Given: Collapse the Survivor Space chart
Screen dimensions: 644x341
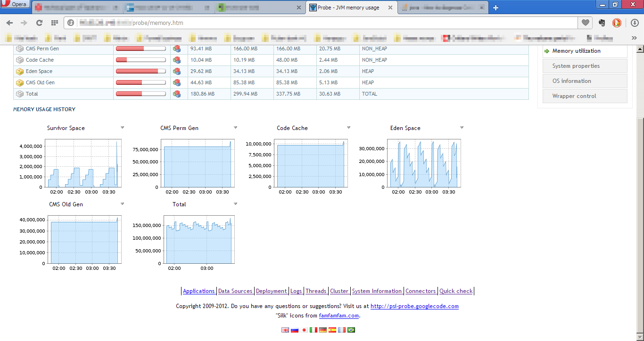Looking at the screenshot, I should pyautogui.click(x=123, y=128).
